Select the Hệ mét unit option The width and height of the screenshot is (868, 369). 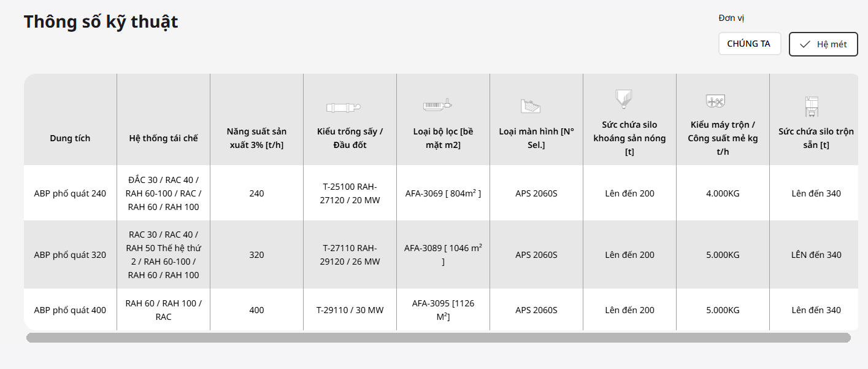(823, 44)
